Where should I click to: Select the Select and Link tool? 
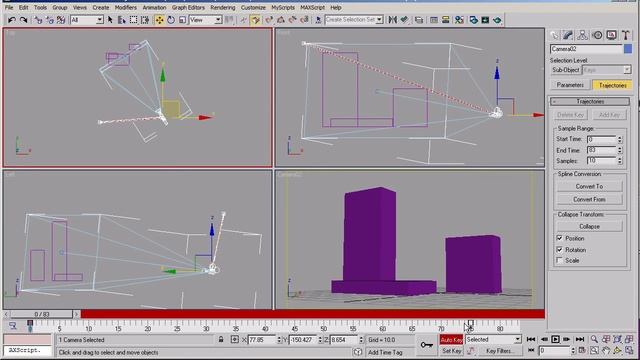pyautogui.click(x=38, y=20)
